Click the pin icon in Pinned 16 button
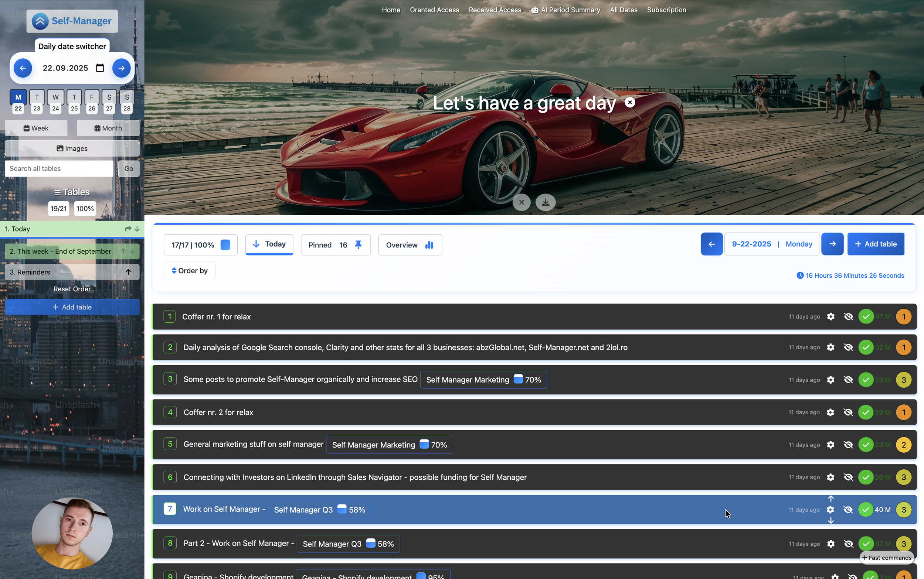The width and height of the screenshot is (924, 579). (359, 245)
